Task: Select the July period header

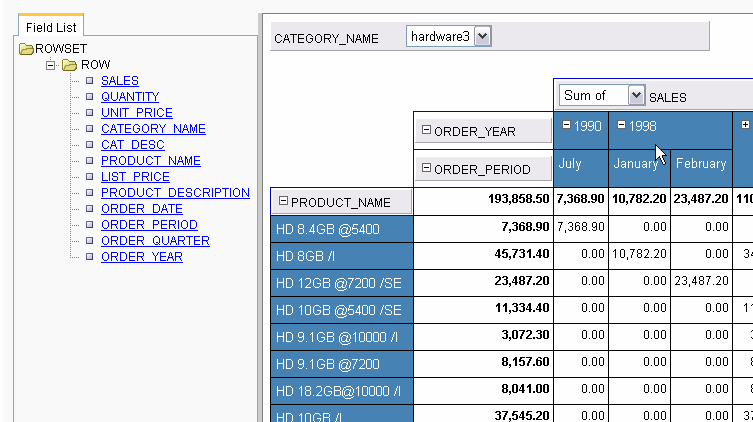Action: pos(581,168)
